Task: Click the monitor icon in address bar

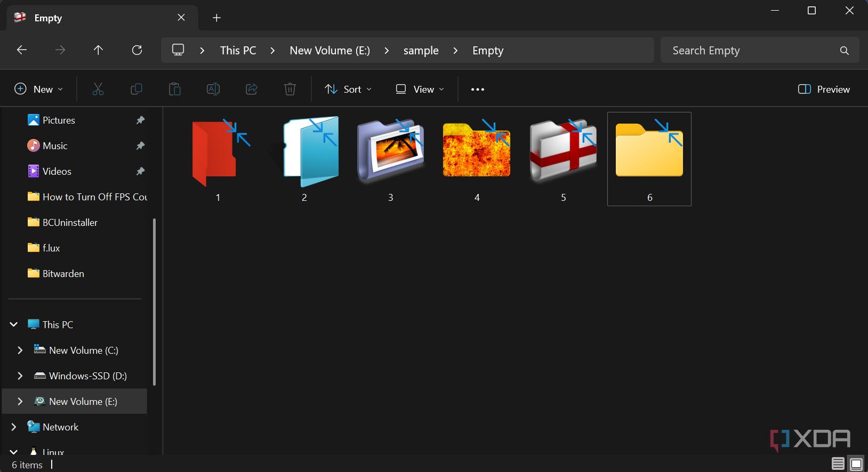Action: pyautogui.click(x=178, y=50)
